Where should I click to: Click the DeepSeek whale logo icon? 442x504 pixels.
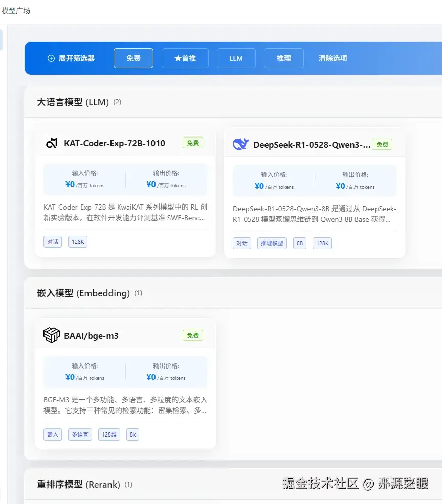pyautogui.click(x=241, y=144)
